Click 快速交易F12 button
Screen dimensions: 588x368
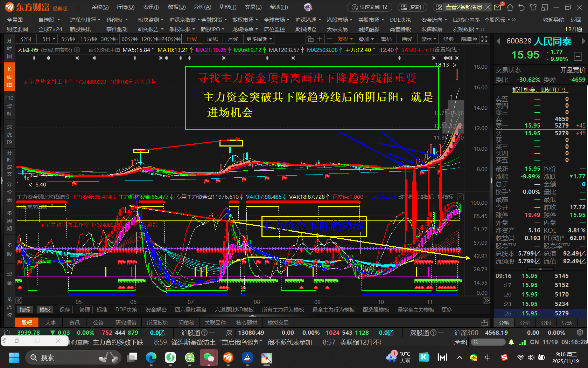370,7
